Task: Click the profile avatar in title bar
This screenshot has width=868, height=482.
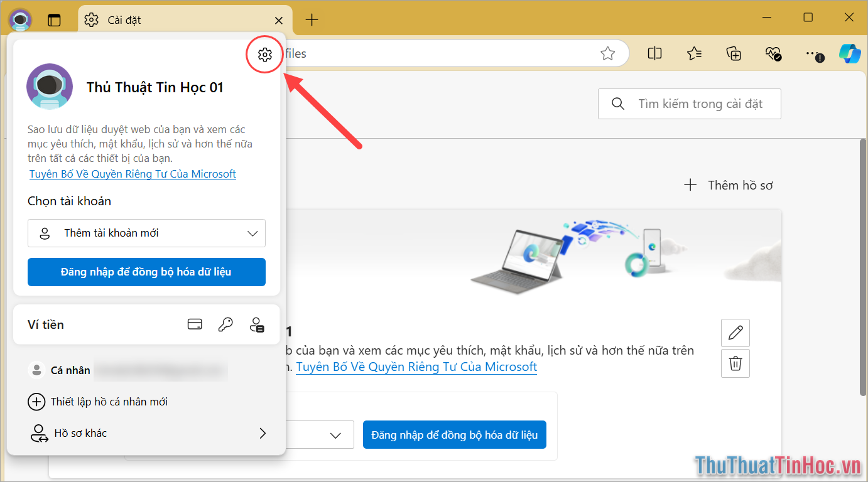Action: [x=20, y=19]
